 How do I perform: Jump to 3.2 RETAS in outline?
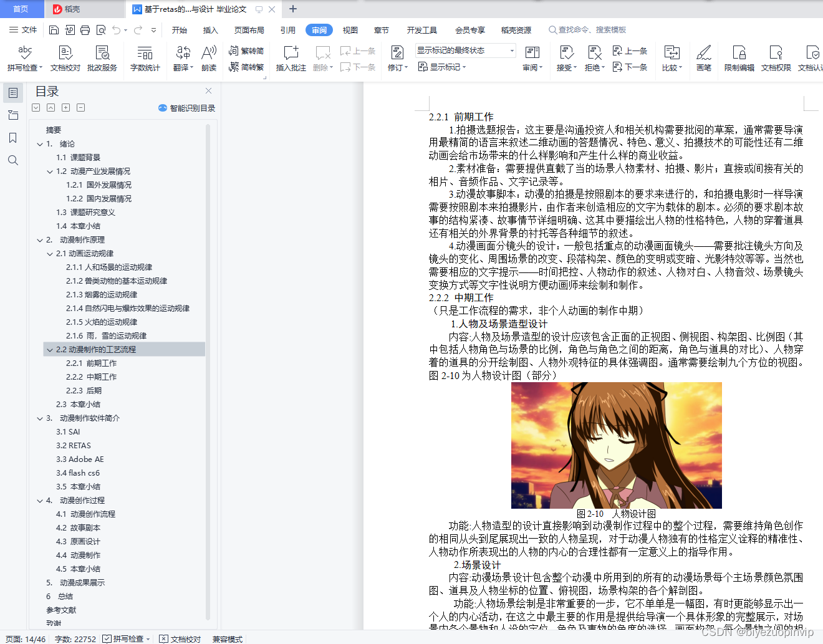(74, 446)
